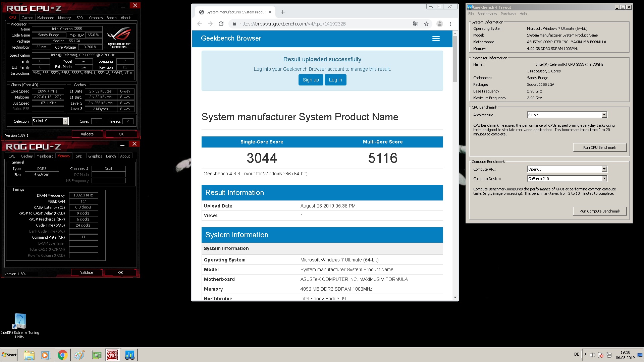Show hidden system tray icons
The height and width of the screenshot is (362, 644).
click(585, 355)
